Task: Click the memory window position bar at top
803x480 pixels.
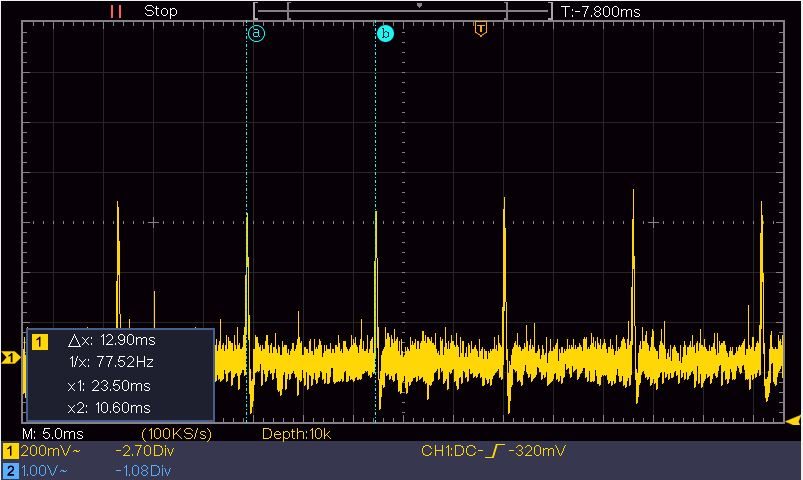Action: click(403, 11)
